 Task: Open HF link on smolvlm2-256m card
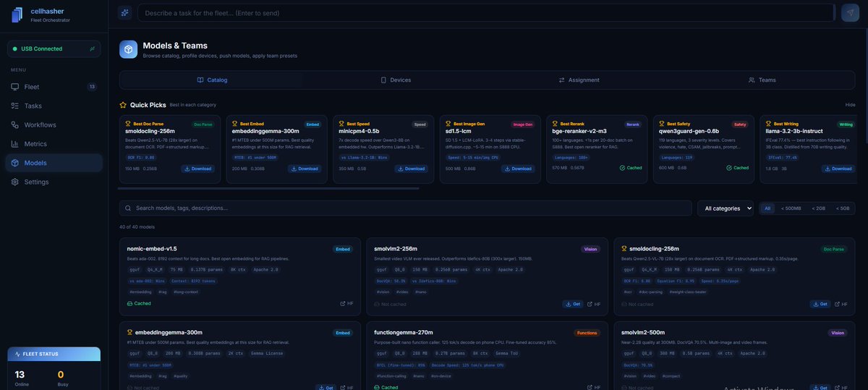[x=594, y=304]
